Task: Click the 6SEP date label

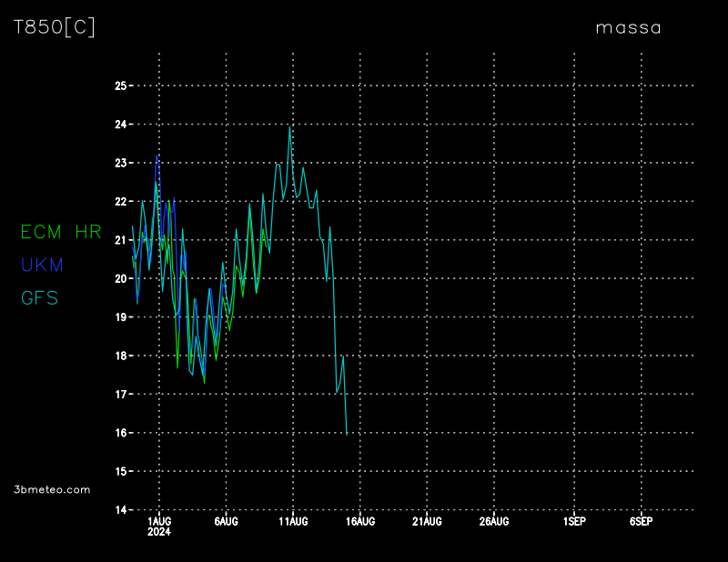Action: pos(641,521)
